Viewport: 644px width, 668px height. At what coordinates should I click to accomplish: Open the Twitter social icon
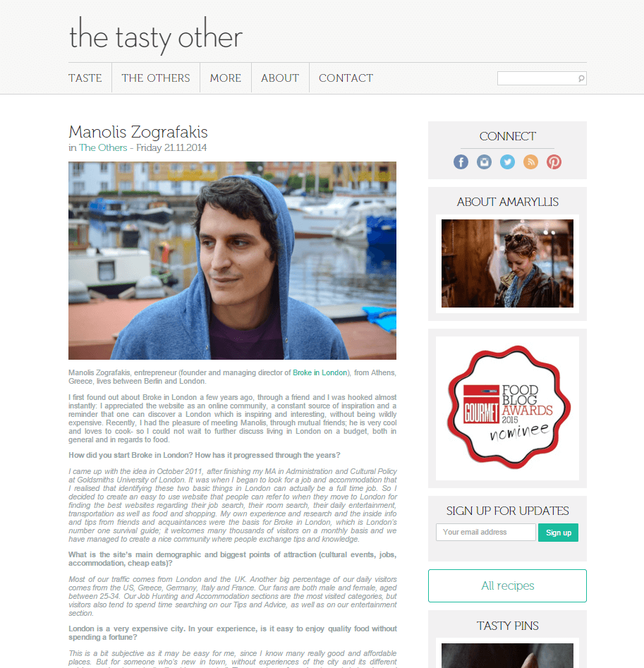(507, 162)
